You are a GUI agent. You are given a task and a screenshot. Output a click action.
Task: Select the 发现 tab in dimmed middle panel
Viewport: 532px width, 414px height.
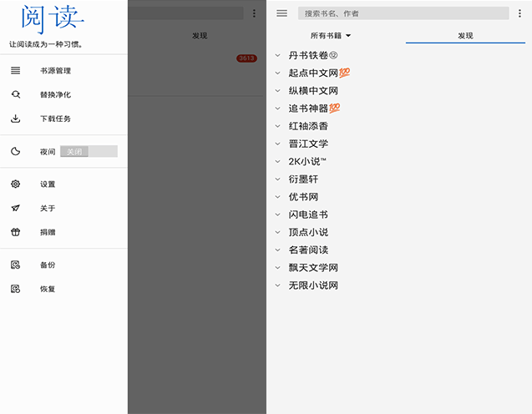[x=200, y=36]
